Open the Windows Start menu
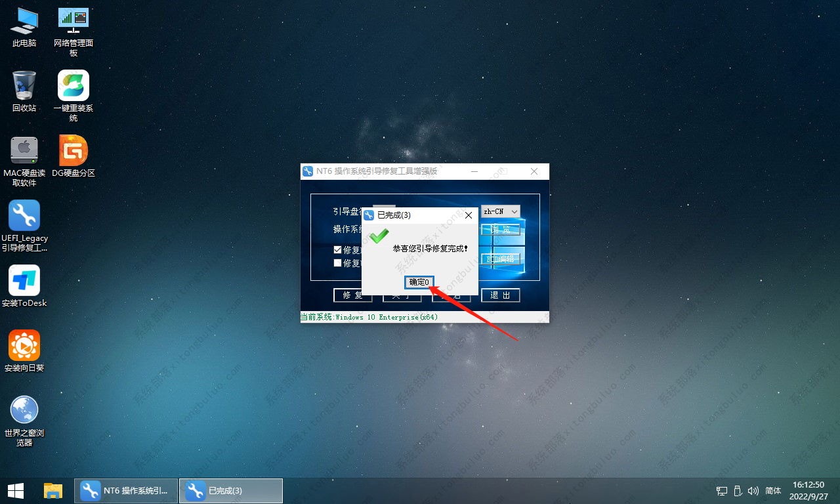 (16, 490)
